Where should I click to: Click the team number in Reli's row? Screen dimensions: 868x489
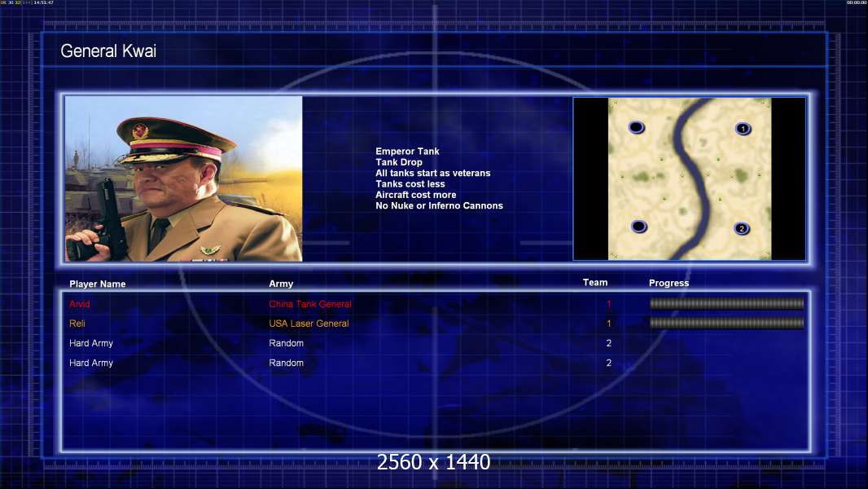(609, 324)
